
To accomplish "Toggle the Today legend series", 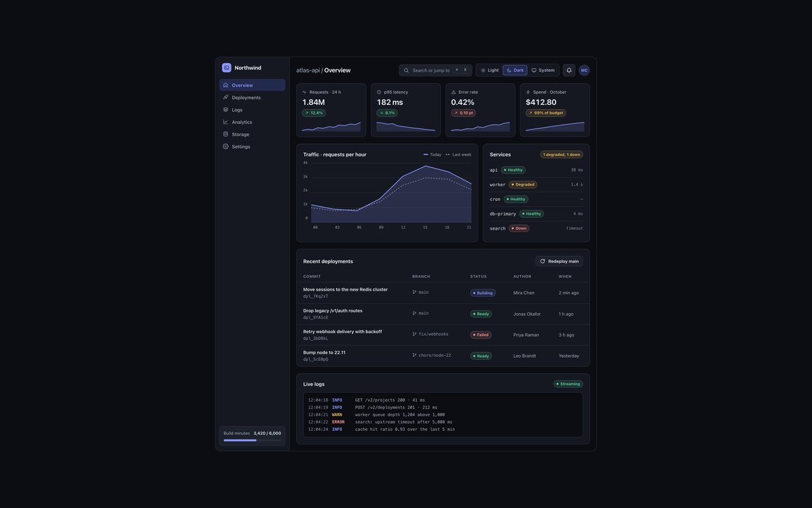I will 432,154.
